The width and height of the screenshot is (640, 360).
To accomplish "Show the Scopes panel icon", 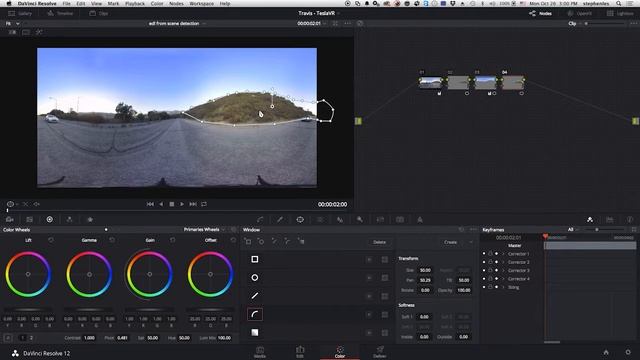I will pyautogui.click(x=610, y=220).
